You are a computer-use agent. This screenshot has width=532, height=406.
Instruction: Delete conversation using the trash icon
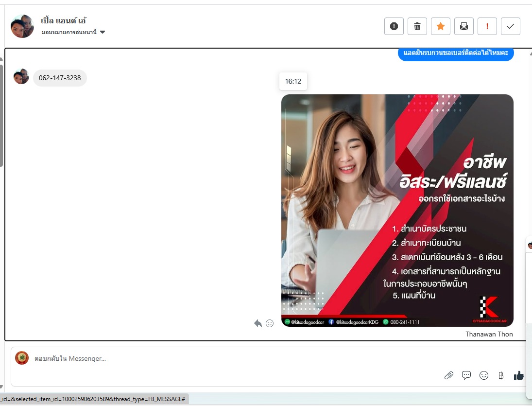point(417,26)
